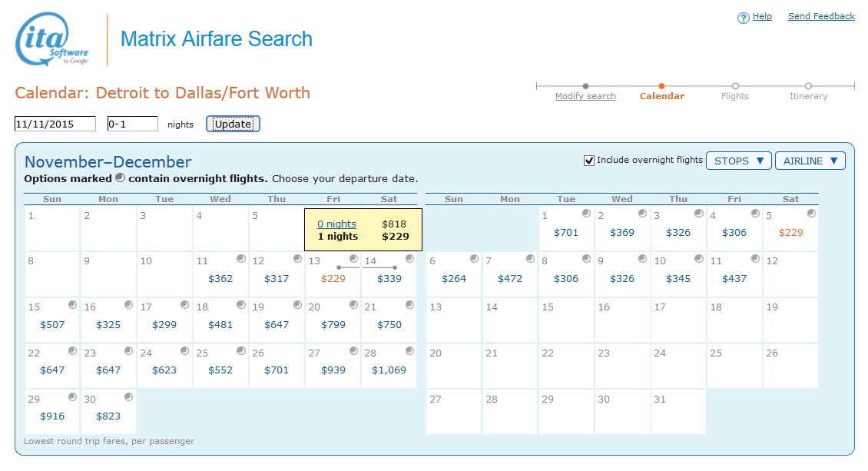Choose the $264 fare on December 6
Viewport: 868px width, 471px height.
[x=454, y=278]
